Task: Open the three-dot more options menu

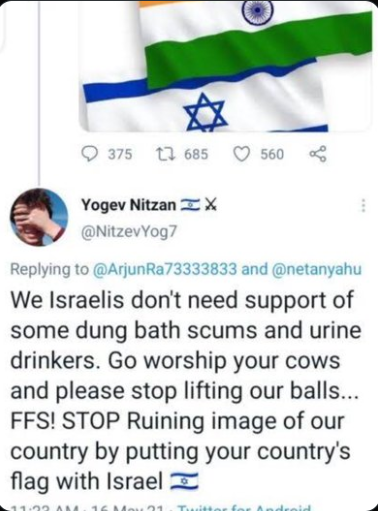Action: point(363,205)
